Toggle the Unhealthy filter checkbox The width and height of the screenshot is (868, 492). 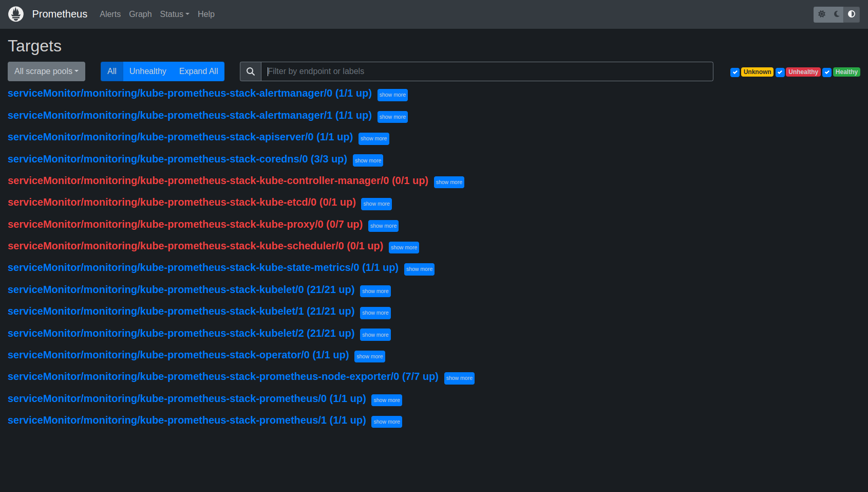(780, 72)
